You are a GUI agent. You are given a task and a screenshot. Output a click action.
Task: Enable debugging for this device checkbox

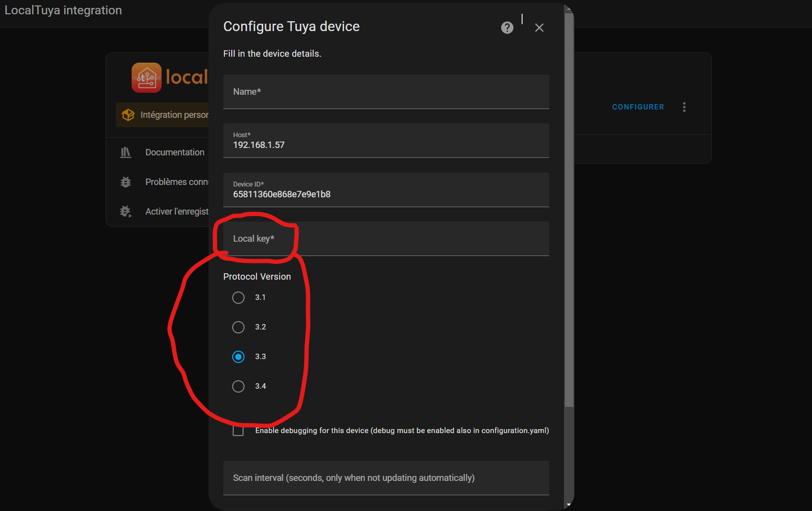(238, 431)
